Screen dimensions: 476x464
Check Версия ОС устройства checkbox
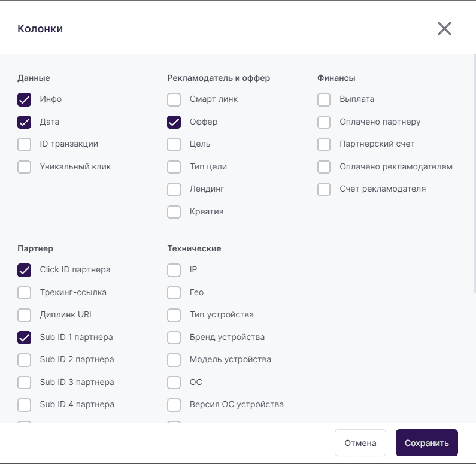[174, 405]
